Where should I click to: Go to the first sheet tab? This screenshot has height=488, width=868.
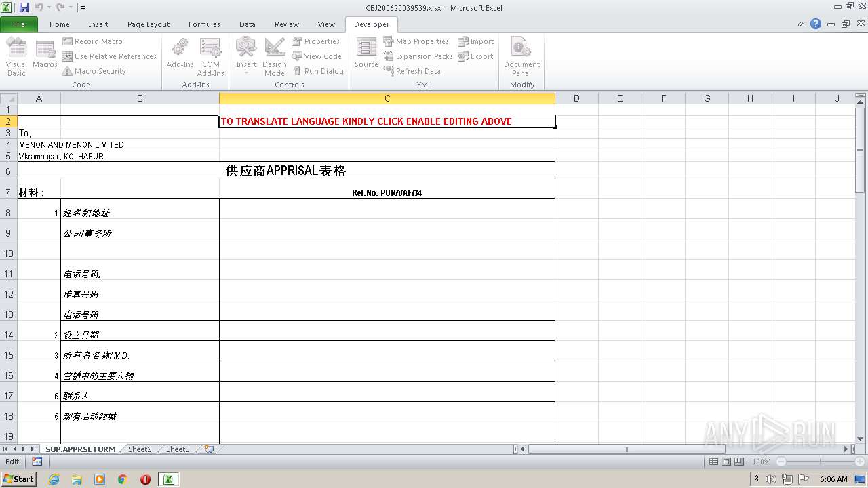click(x=5, y=449)
